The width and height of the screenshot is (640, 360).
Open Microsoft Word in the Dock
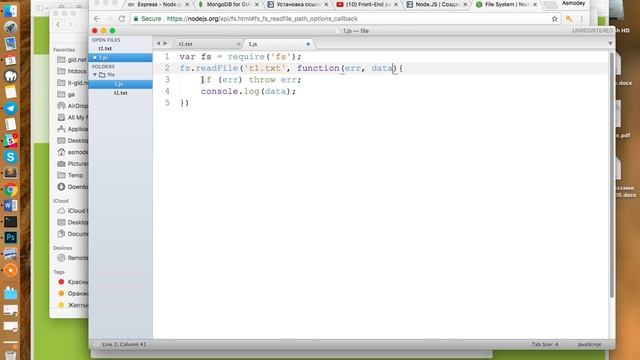pyautogui.click(x=10, y=205)
